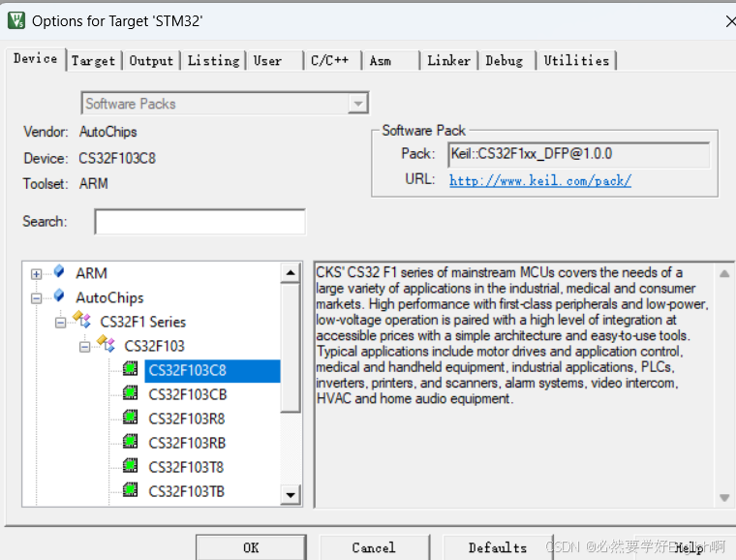Viewport: 736px width, 560px height.
Task: Click description pane scroll down arrow
Action: 724,498
